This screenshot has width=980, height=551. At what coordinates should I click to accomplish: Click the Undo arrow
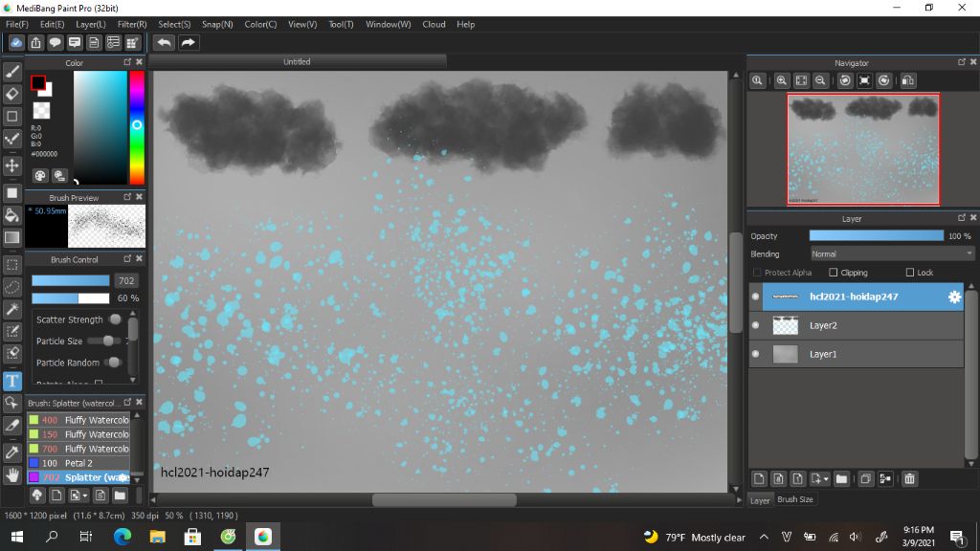click(165, 42)
